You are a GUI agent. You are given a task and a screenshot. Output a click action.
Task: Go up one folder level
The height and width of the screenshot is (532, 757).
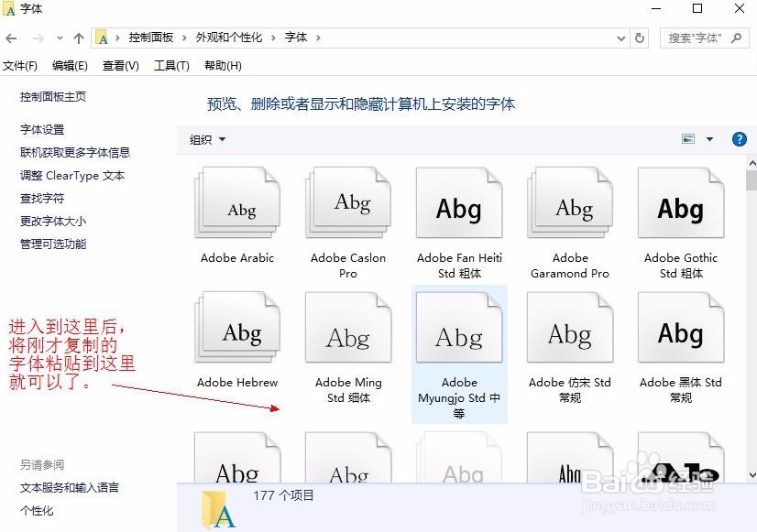(79, 38)
